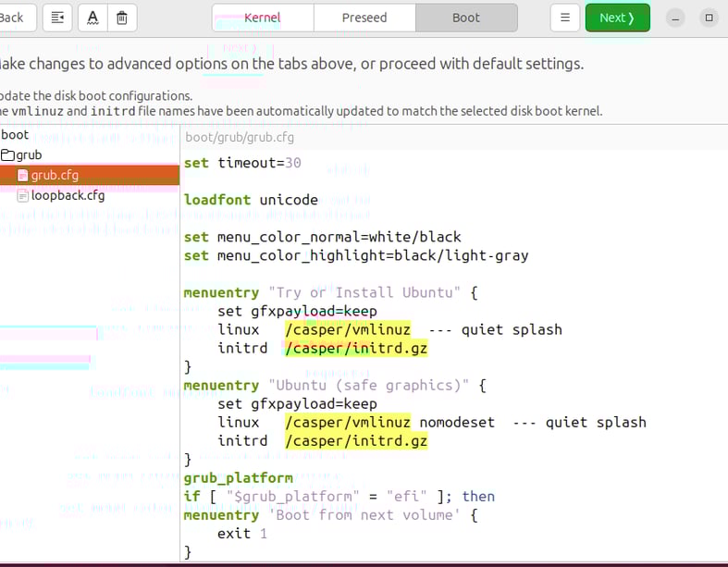Switch to the Preseed tab
728x567 pixels.
364,18
